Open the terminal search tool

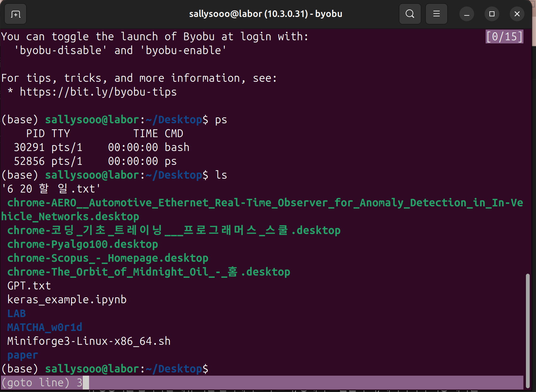410,14
